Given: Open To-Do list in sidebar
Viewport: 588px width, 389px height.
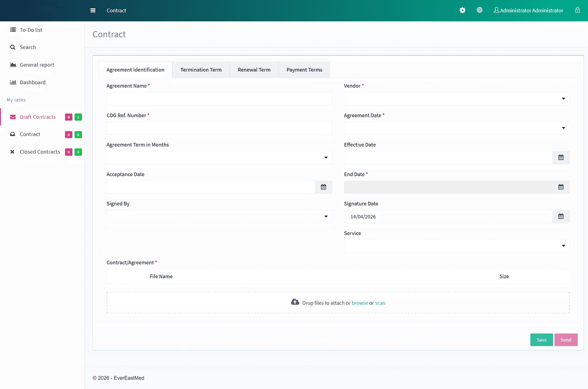Looking at the screenshot, I should coord(31,30).
